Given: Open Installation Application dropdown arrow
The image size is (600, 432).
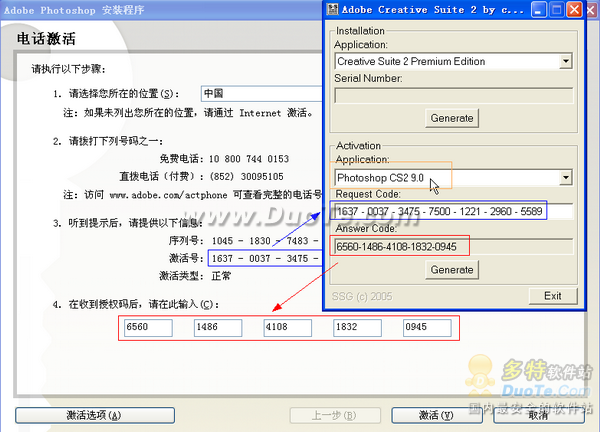Looking at the screenshot, I should pos(566,61).
